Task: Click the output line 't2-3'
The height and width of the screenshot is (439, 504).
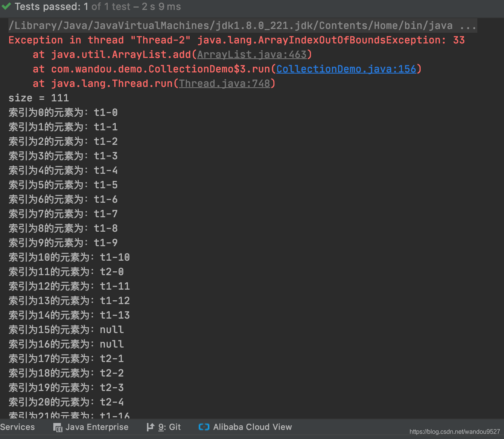Action: (66, 388)
